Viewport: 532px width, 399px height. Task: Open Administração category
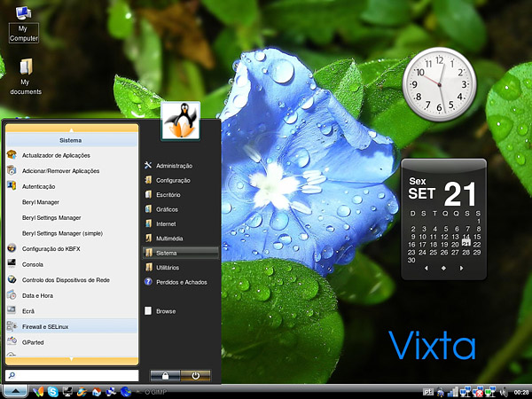pos(181,166)
